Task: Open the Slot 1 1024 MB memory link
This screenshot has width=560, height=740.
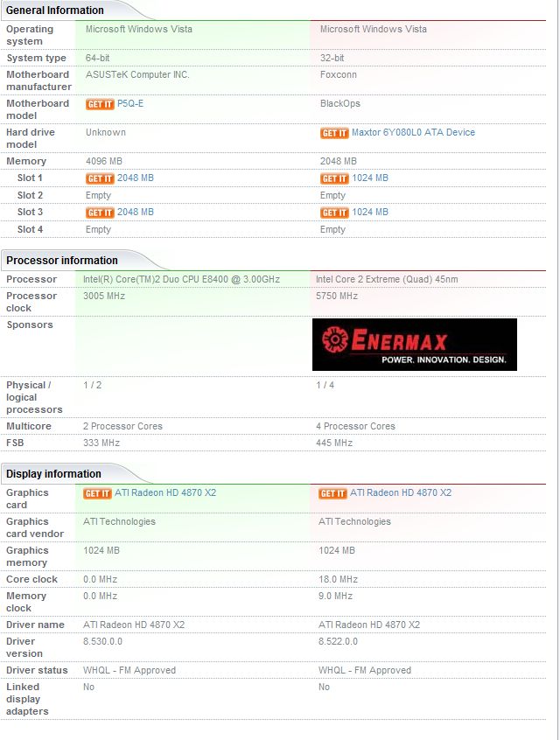Action: pos(370,178)
